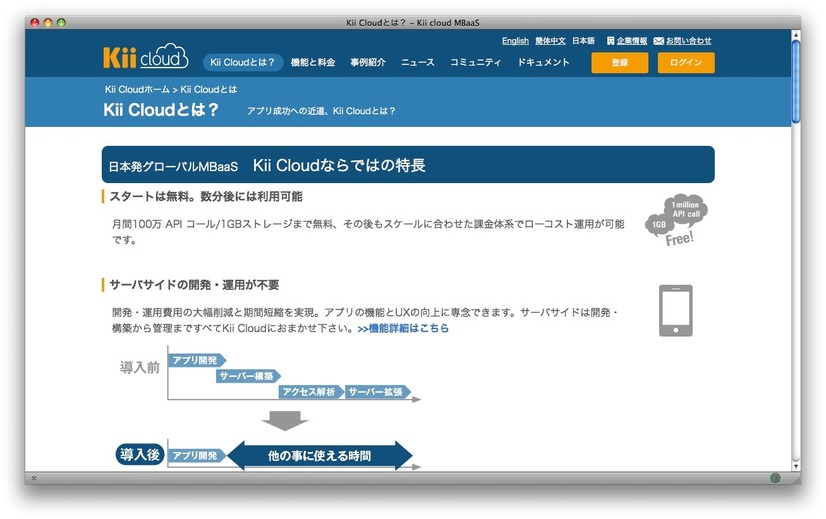Click the smartphone icon
Viewport: 826px width, 519px height.
pyautogui.click(x=676, y=310)
